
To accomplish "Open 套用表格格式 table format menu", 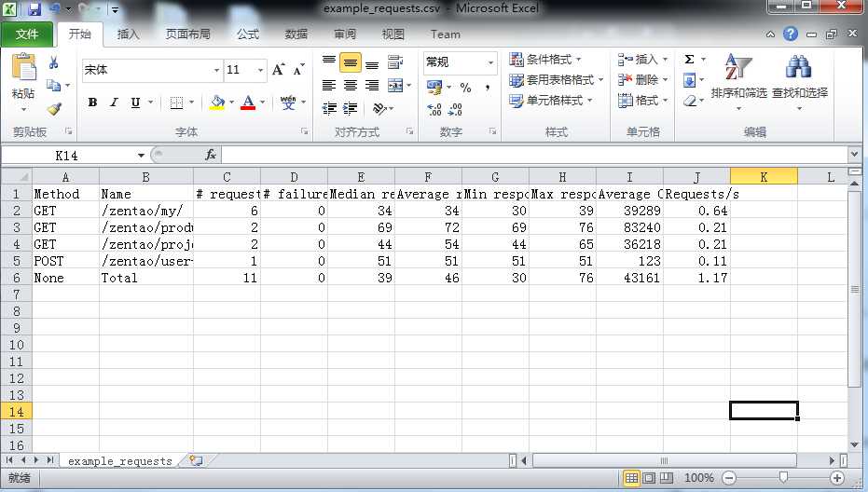I will pyautogui.click(x=556, y=80).
